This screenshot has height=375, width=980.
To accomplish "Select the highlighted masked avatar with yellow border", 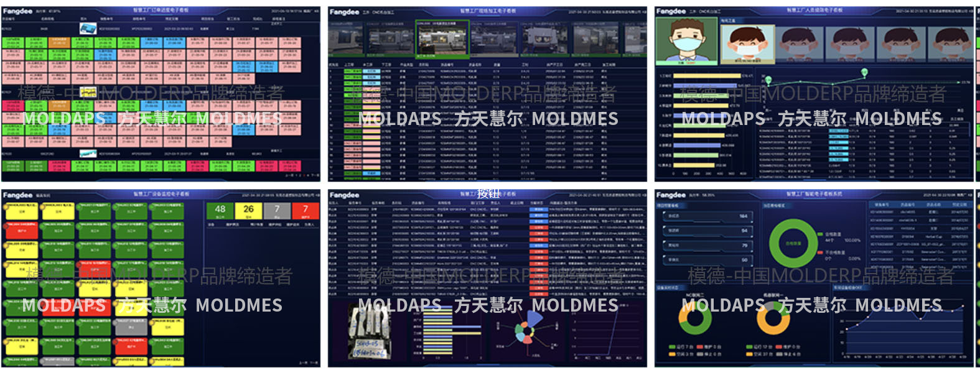I will point(748,44).
